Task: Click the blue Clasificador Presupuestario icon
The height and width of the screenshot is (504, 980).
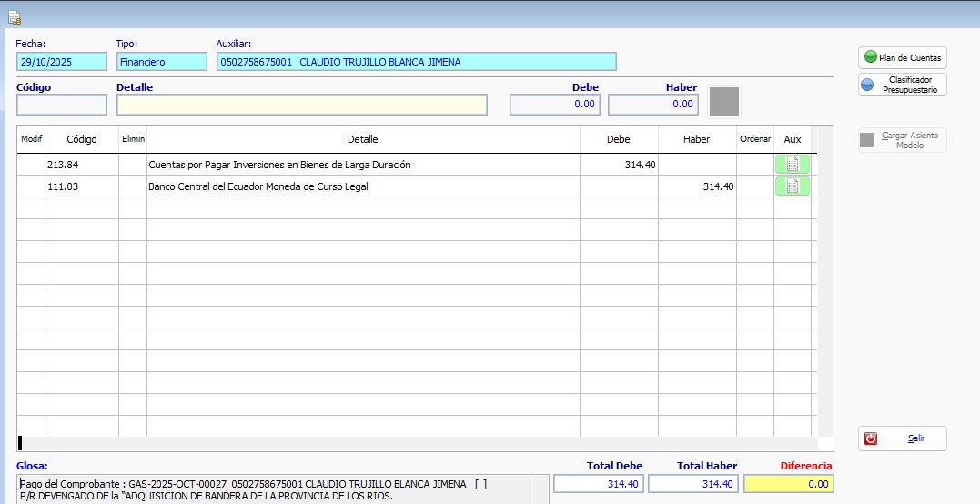Action: coord(867,85)
